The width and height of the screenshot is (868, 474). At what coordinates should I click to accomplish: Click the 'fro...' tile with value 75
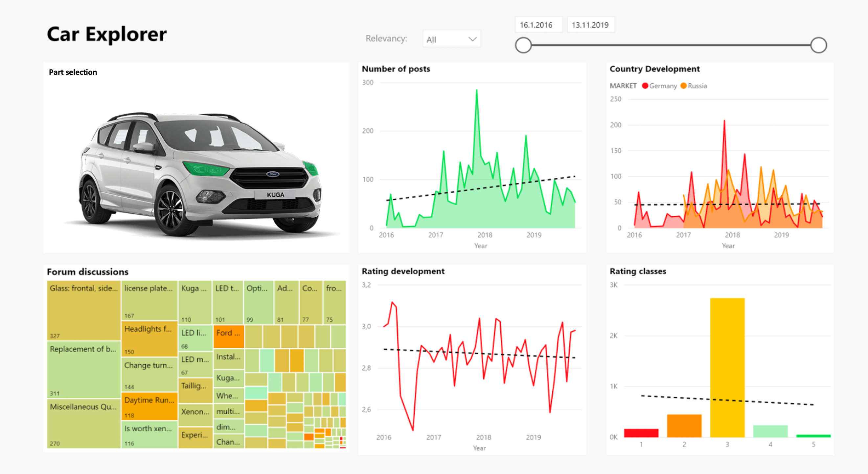click(x=334, y=302)
